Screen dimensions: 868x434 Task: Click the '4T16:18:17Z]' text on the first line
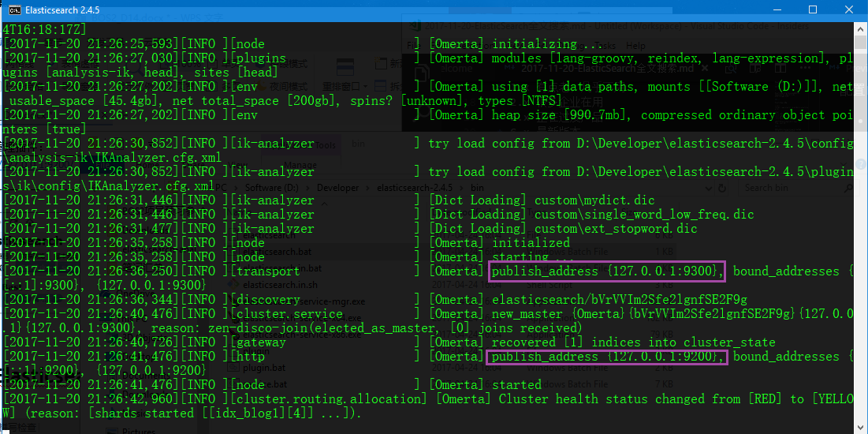45,29
